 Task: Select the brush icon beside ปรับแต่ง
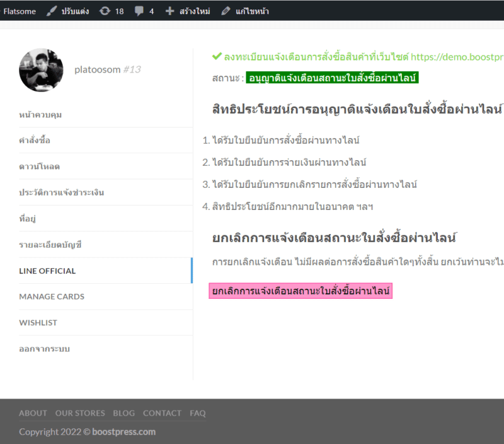pyautogui.click(x=51, y=11)
